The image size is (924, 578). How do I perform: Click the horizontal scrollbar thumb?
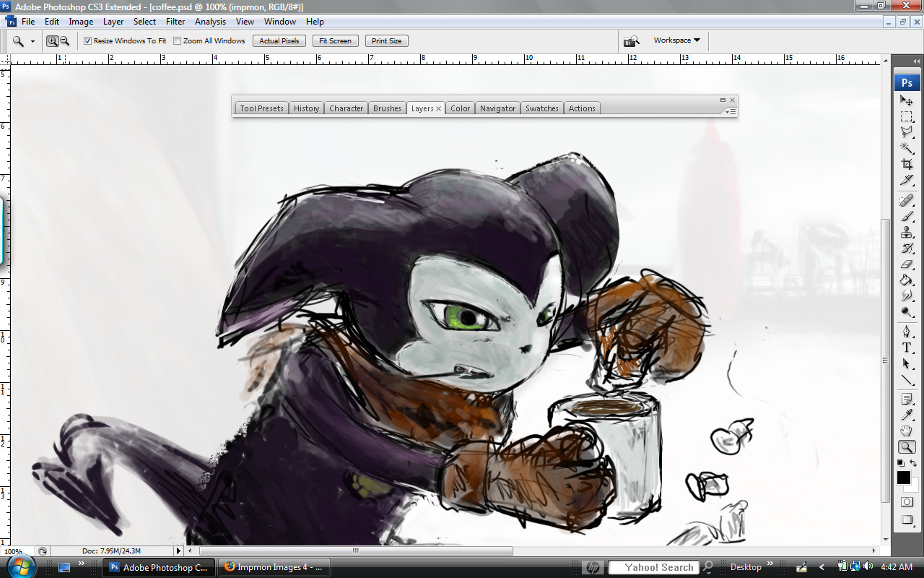356,551
